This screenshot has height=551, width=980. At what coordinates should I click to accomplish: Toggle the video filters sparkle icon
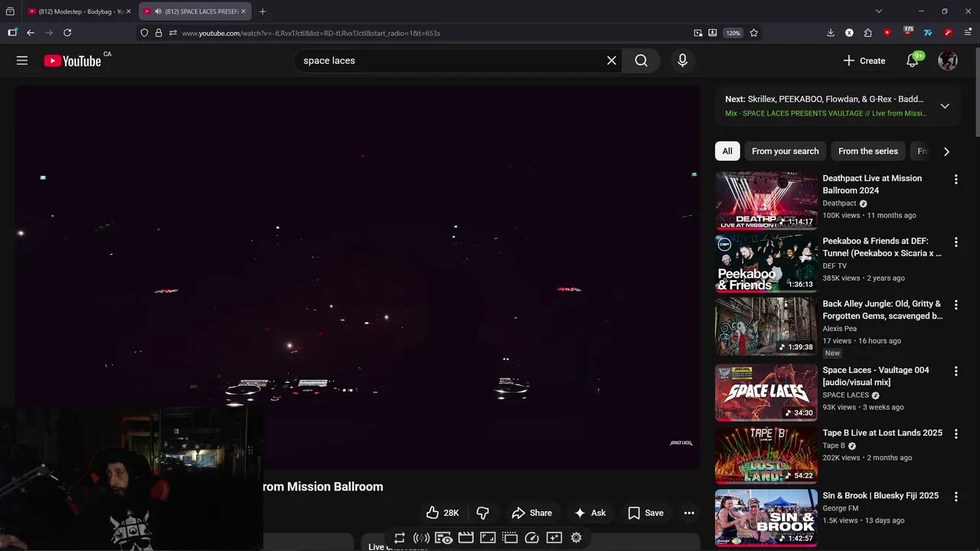click(554, 538)
